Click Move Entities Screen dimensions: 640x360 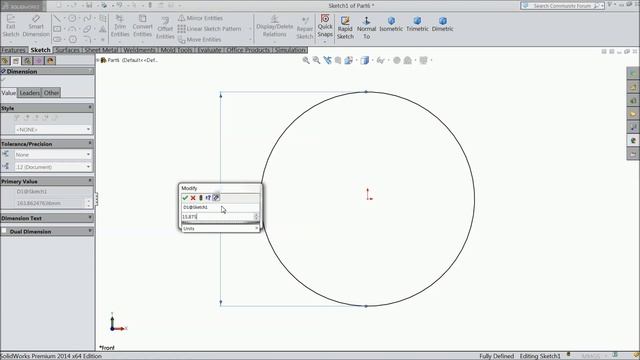click(200, 40)
